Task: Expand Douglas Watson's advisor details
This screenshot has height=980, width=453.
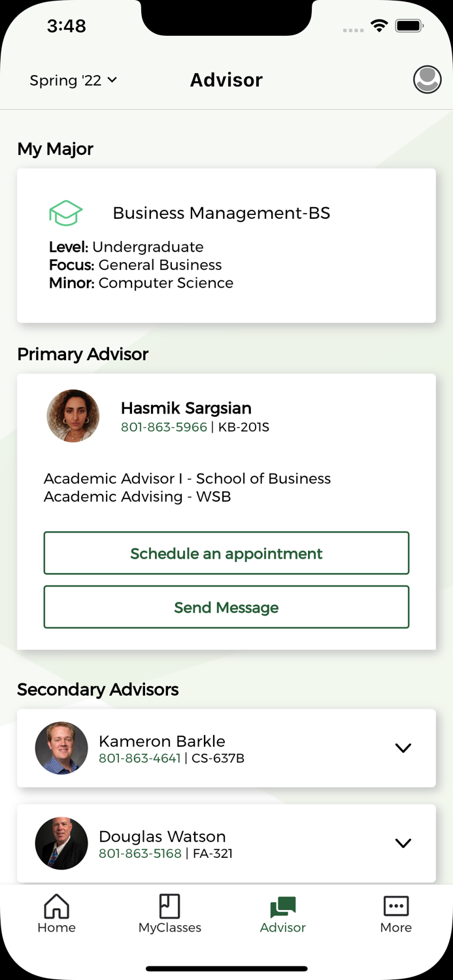Action: pyautogui.click(x=403, y=843)
